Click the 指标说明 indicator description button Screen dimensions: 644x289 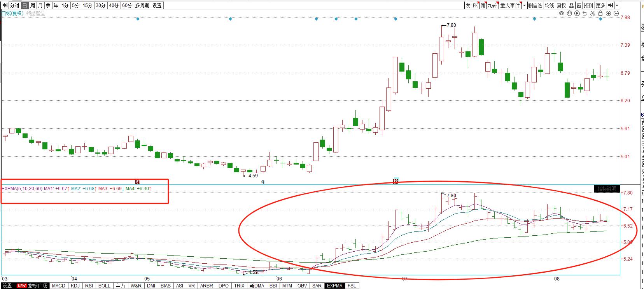(x=607, y=189)
